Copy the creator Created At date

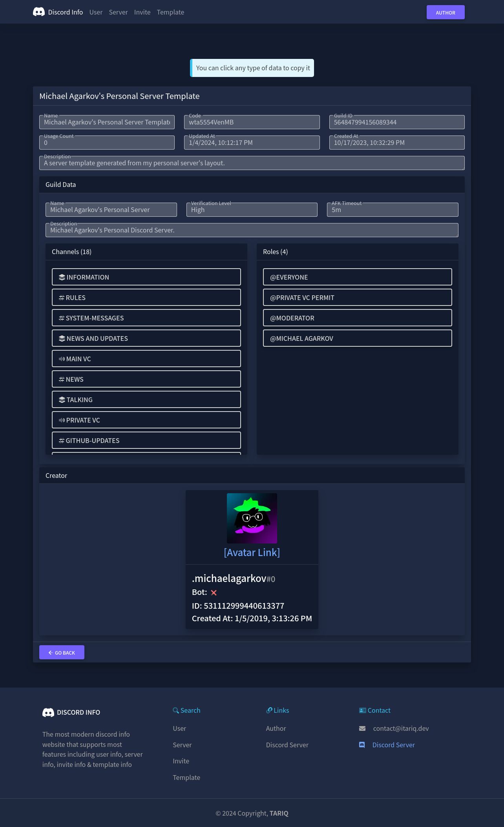pyautogui.click(x=252, y=618)
